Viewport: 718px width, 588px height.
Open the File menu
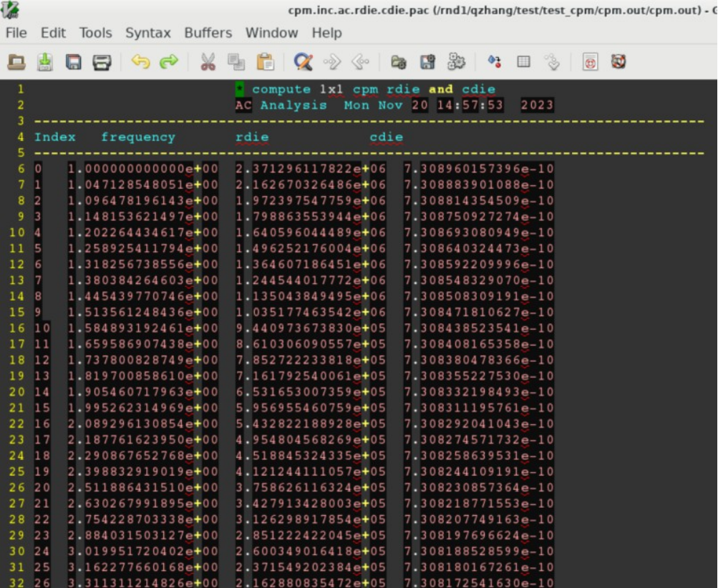point(16,33)
